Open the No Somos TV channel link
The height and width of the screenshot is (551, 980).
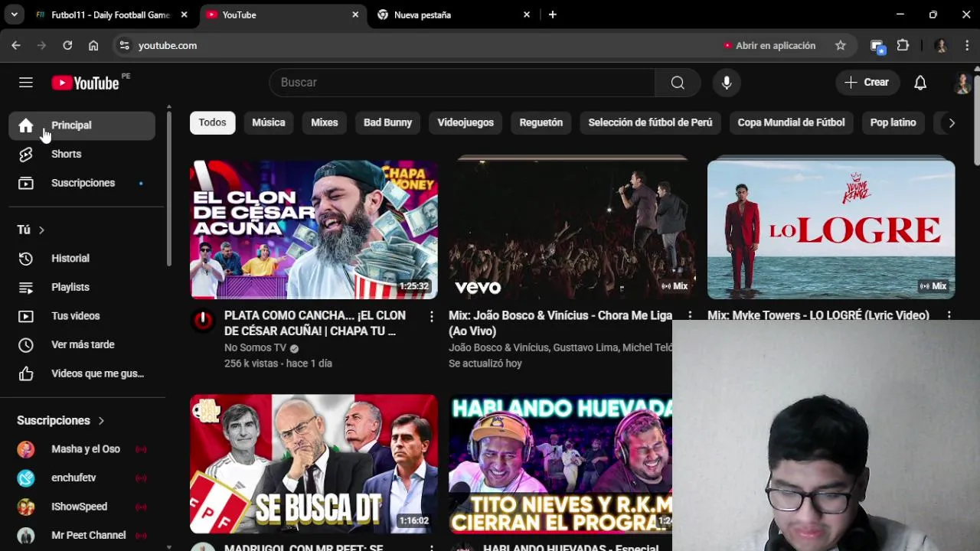(x=255, y=347)
